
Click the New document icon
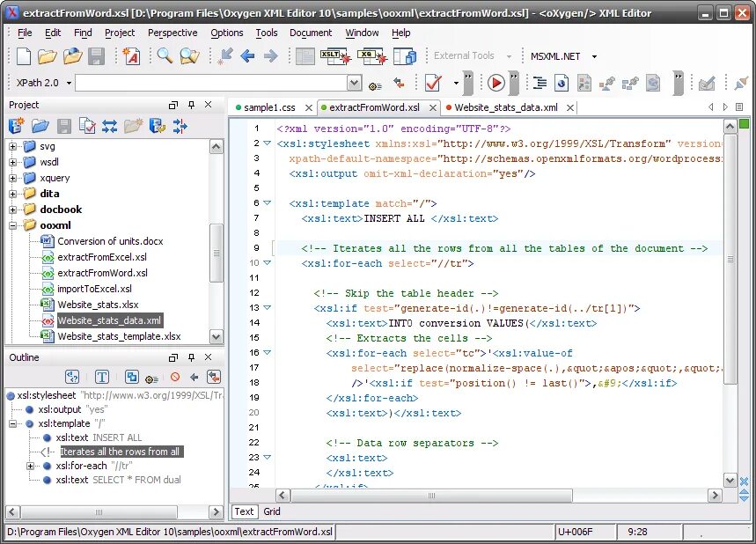[24, 56]
